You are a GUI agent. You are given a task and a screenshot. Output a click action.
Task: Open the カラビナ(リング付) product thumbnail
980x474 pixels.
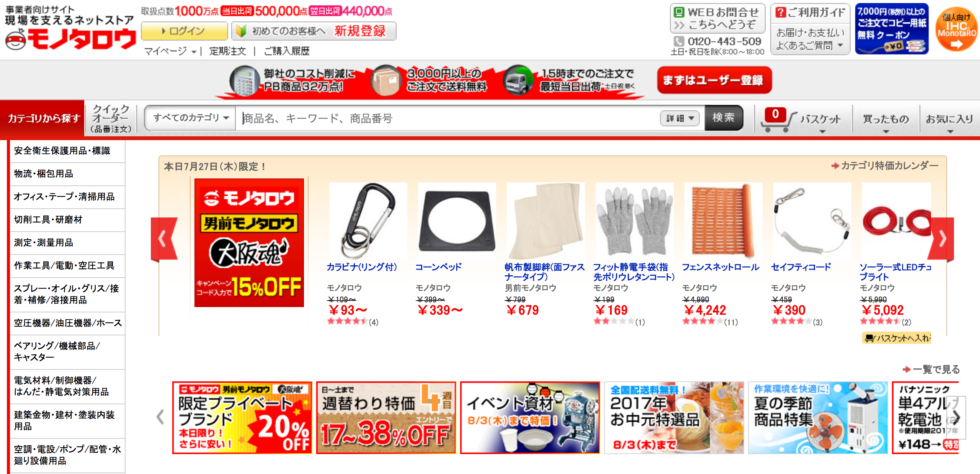click(x=368, y=221)
